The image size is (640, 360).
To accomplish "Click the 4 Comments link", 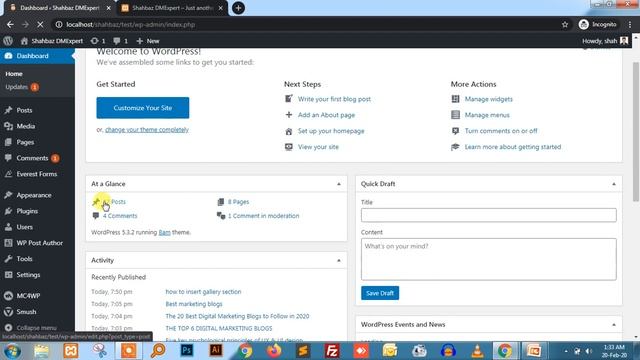I will [120, 216].
